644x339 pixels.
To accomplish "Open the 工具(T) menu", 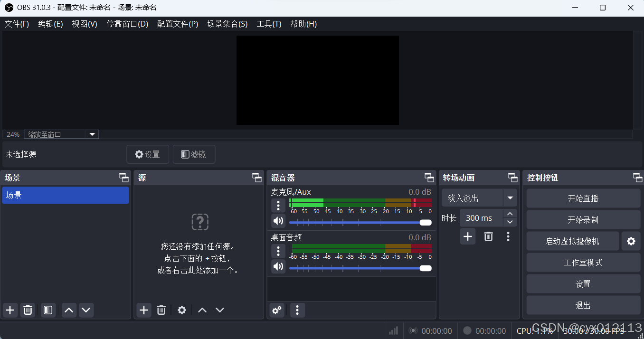I will pyautogui.click(x=269, y=24).
